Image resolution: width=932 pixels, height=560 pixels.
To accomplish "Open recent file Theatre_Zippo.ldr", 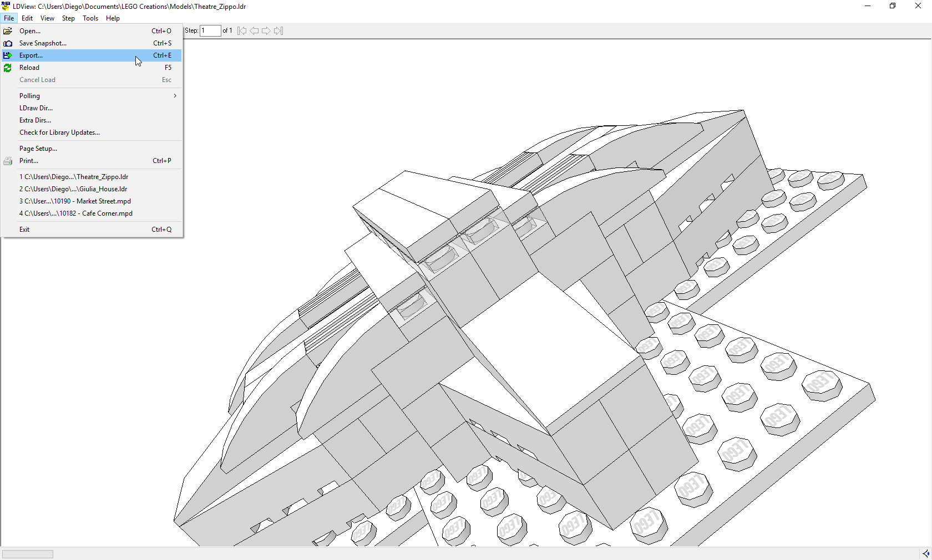I will 92,177.
